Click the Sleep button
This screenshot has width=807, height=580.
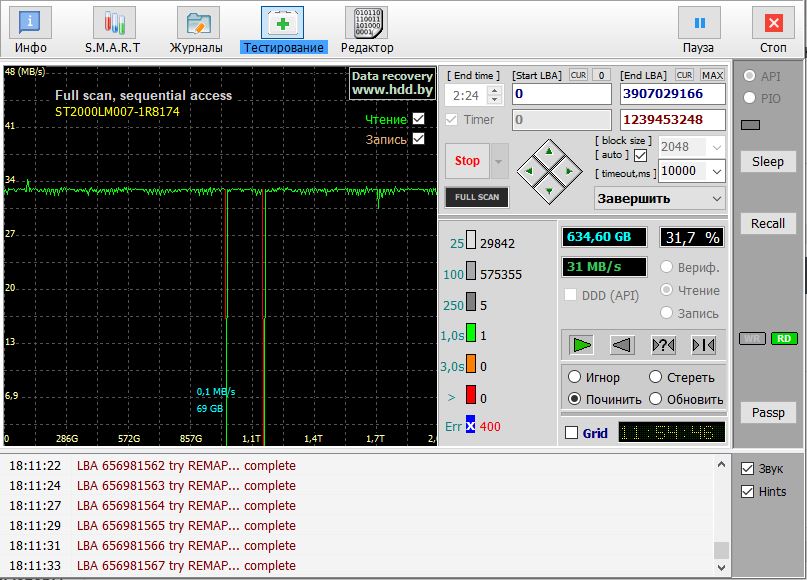[768, 161]
